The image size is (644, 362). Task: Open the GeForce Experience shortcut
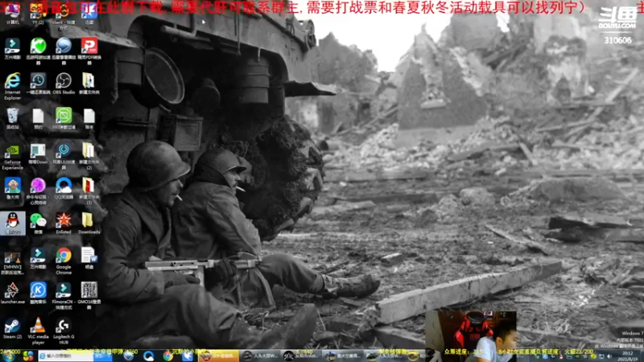click(12, 156)
